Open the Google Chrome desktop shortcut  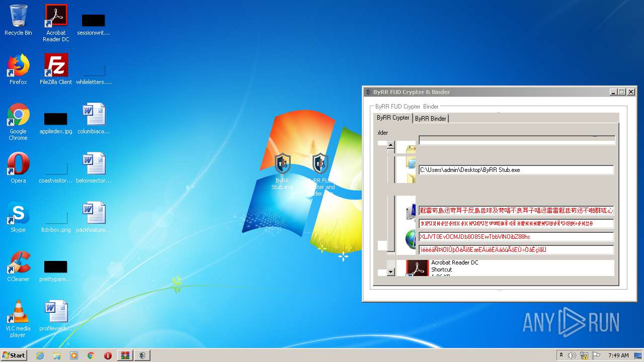click(x=18, y=122)
